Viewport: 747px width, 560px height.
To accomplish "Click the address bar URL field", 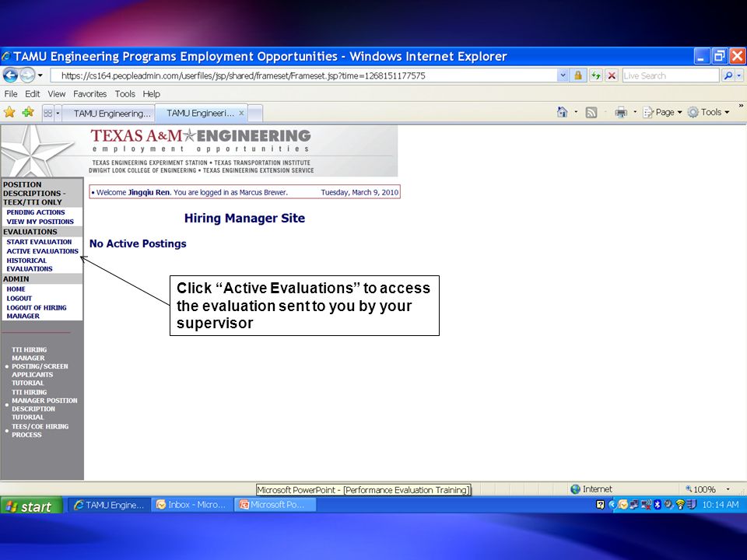I will pos(303,75).
